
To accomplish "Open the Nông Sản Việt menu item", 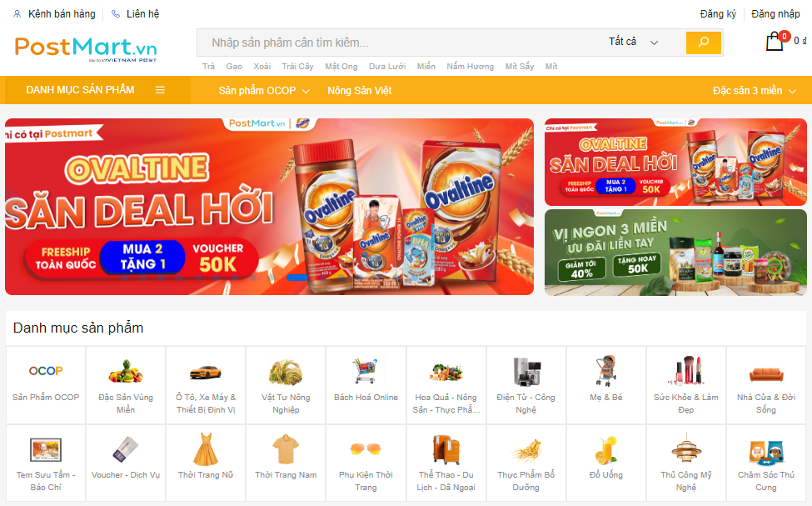I will point(360,91).
